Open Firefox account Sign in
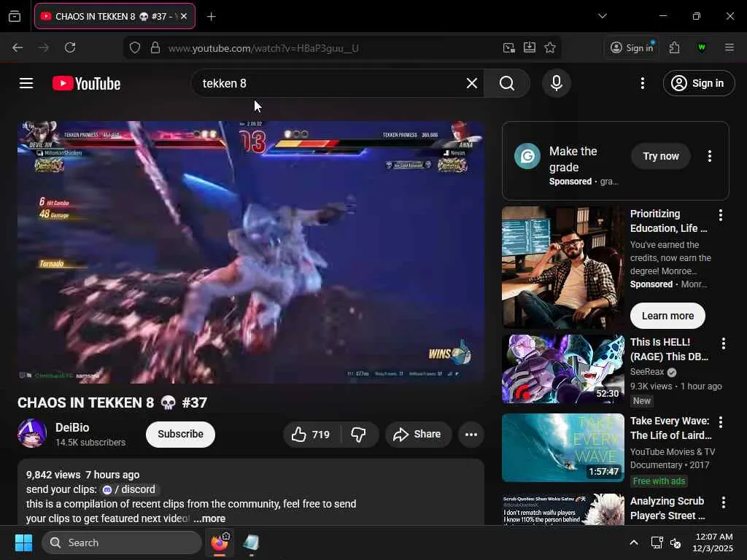 pos(632,47)
